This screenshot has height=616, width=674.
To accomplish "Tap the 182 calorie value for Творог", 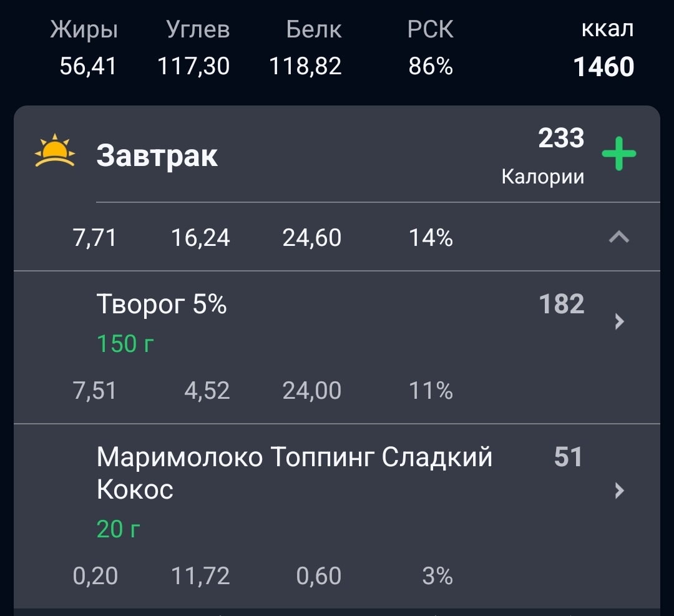I will [560, 304].
